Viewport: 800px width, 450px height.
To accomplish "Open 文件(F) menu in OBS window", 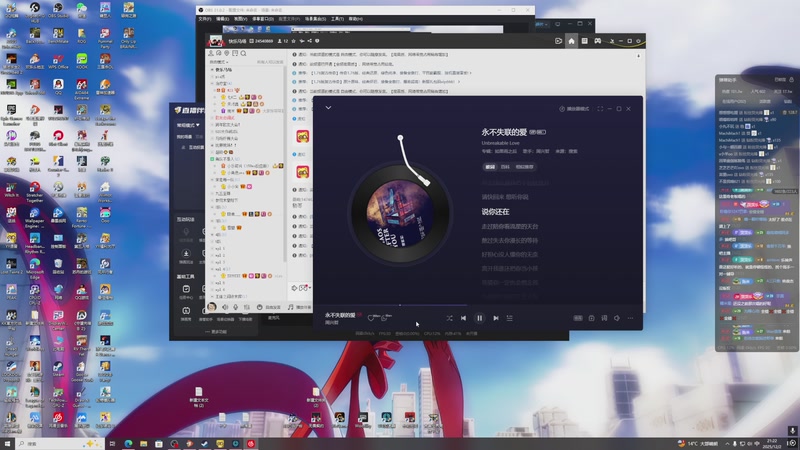I will click(204, 19).
